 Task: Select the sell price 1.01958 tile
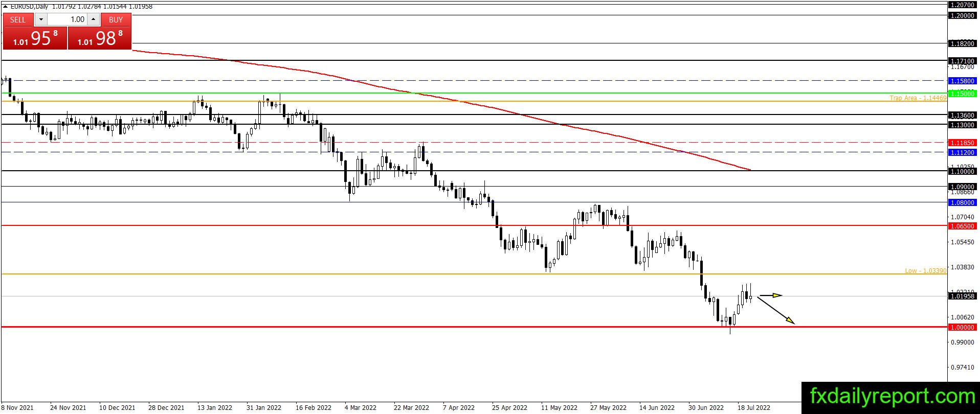(35, 38)
